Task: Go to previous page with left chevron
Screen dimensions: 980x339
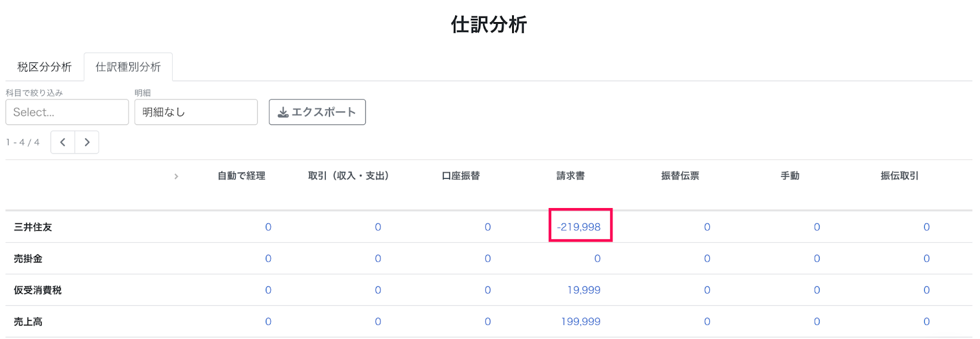Action: [62, 142]
